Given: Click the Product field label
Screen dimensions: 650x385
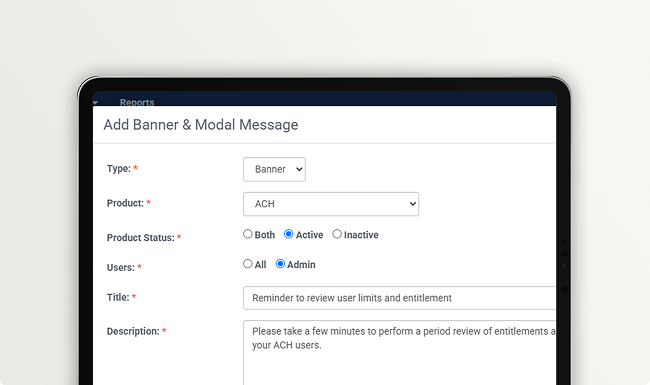Looking at the screenshot, I should click(x=125, y=203).
